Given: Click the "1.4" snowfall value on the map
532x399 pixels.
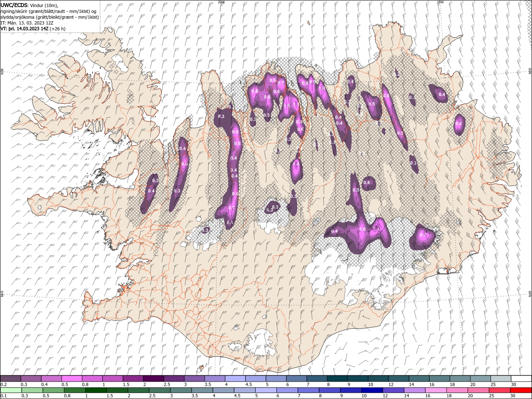Looking at the screenshot, I should coord(296,164).
